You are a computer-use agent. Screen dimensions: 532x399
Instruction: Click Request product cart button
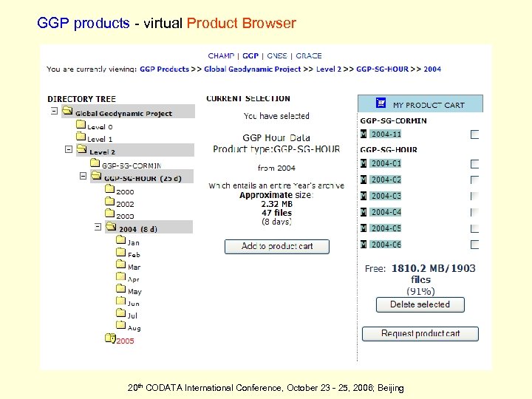point(420,334)
